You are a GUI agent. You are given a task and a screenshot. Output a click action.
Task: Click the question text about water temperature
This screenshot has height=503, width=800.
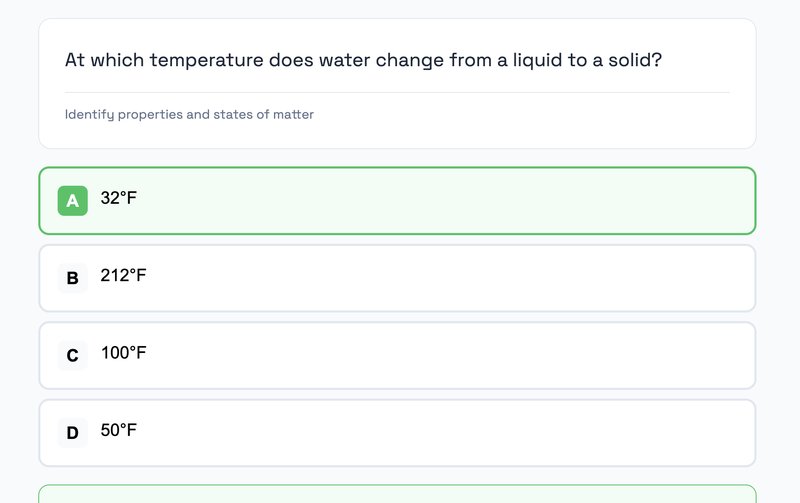pyautogui.click(x=363, y=60)
